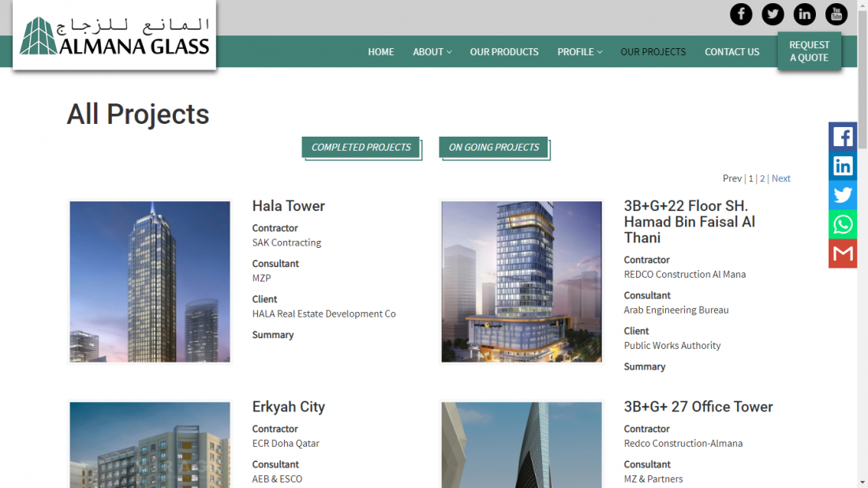
Task: Click the 'SAK Contracting' contractor text
Action: point(286,242)
